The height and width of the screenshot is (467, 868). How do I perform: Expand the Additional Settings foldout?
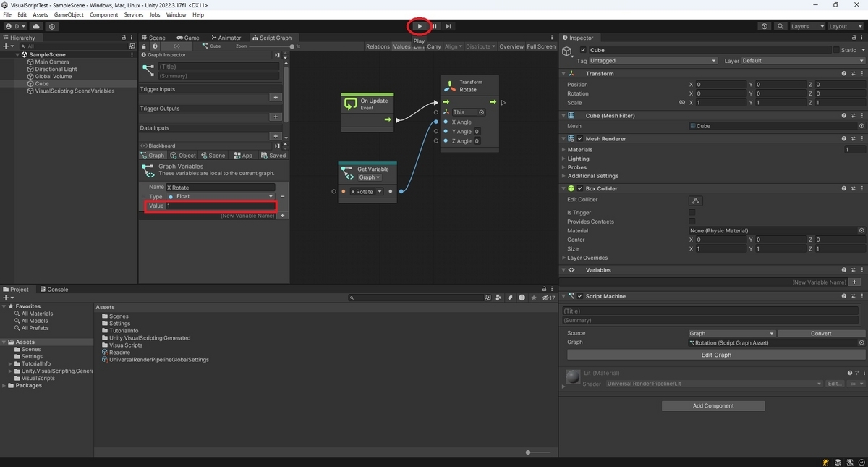click(x=564, y=176)
